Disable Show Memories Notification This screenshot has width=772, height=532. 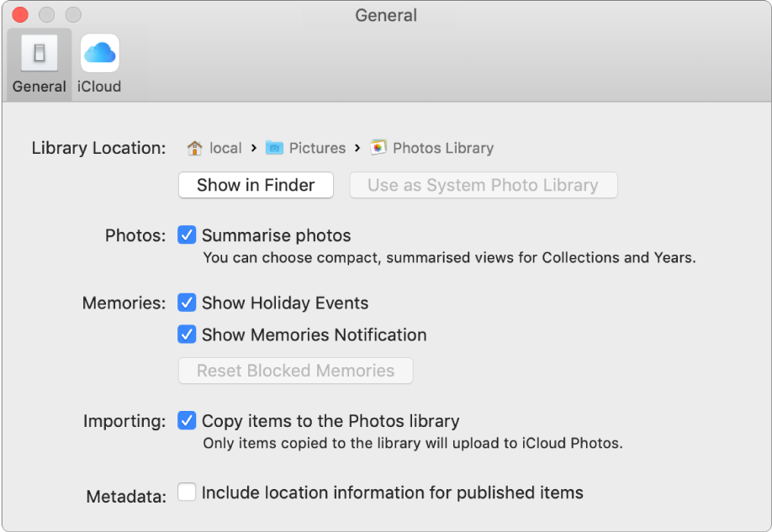click(x=186, y=334)
